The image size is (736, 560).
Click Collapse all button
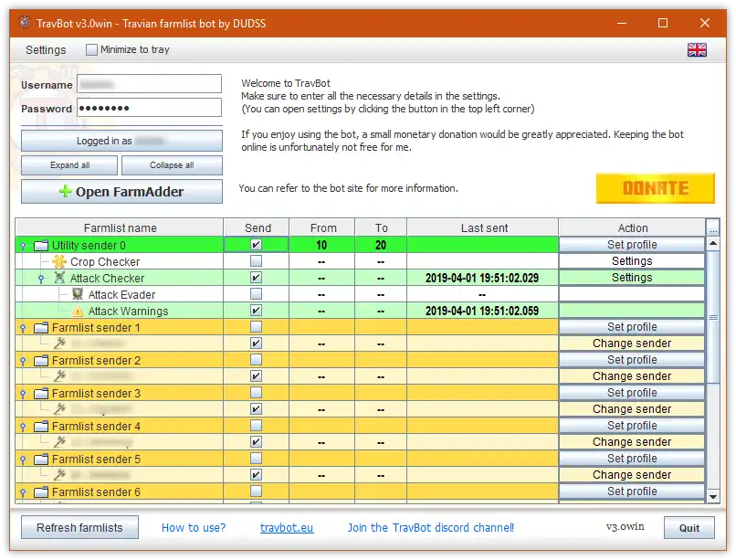[x=172, y=165]
